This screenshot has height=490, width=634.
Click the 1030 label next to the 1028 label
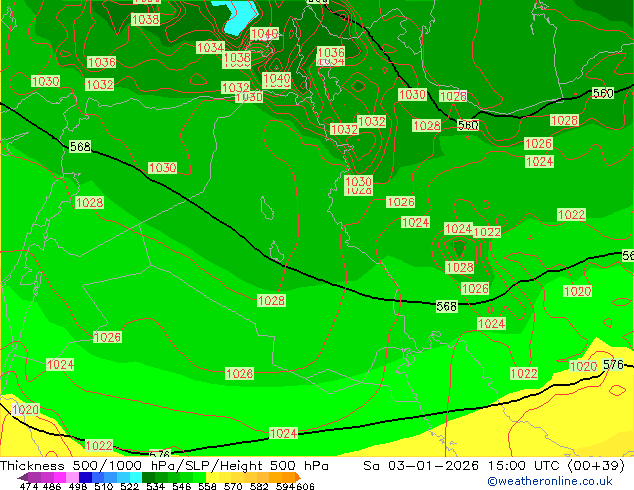pos(412,95)
